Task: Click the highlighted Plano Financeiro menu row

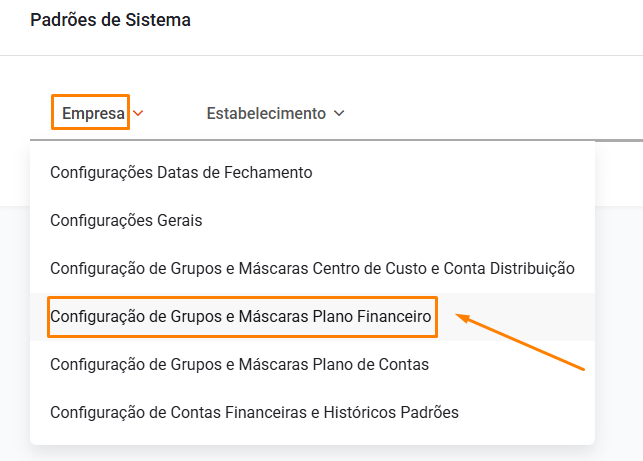Action: click(x=240, y=316)
